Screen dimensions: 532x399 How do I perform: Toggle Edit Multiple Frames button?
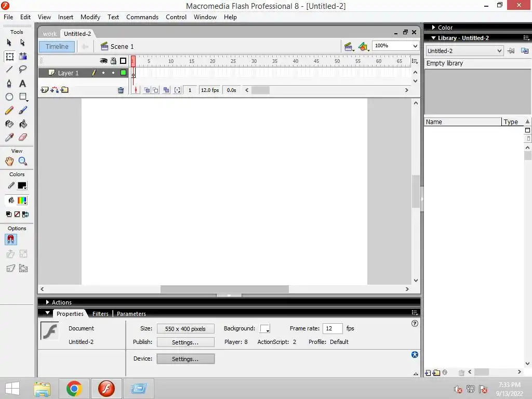[166, 90]
